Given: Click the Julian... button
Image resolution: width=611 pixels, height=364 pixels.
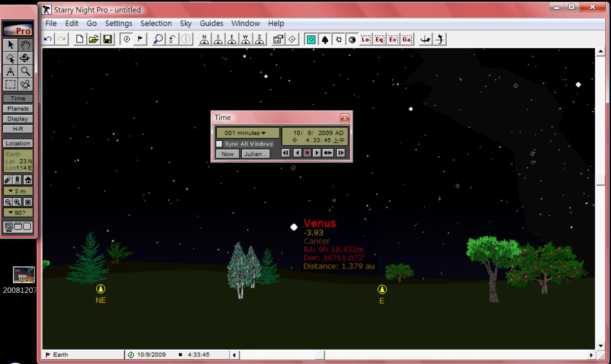Looking at the screenshot, I should (255, 154).
